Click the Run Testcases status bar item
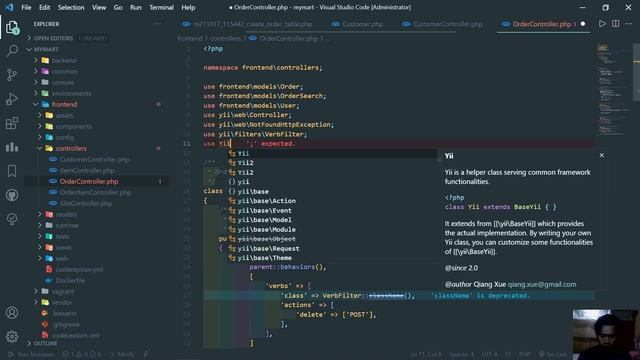The image size is (640, 360). tap(31, 354)
